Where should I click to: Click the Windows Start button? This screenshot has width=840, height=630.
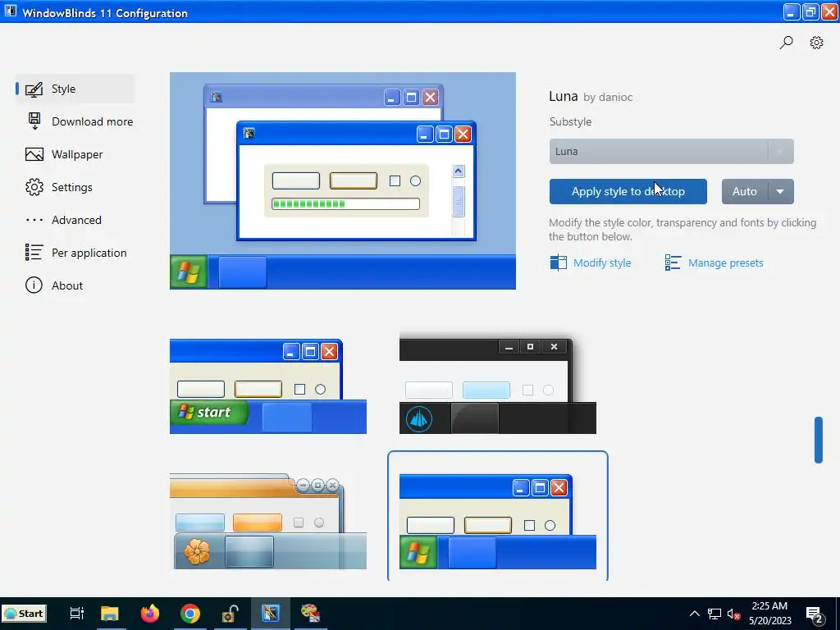click(x=24, y=614)
